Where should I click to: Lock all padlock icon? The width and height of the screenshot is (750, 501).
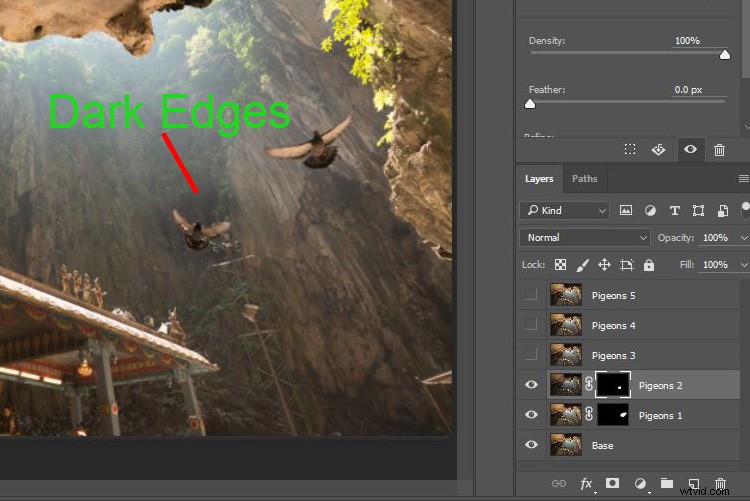click(x=649, y=265)
